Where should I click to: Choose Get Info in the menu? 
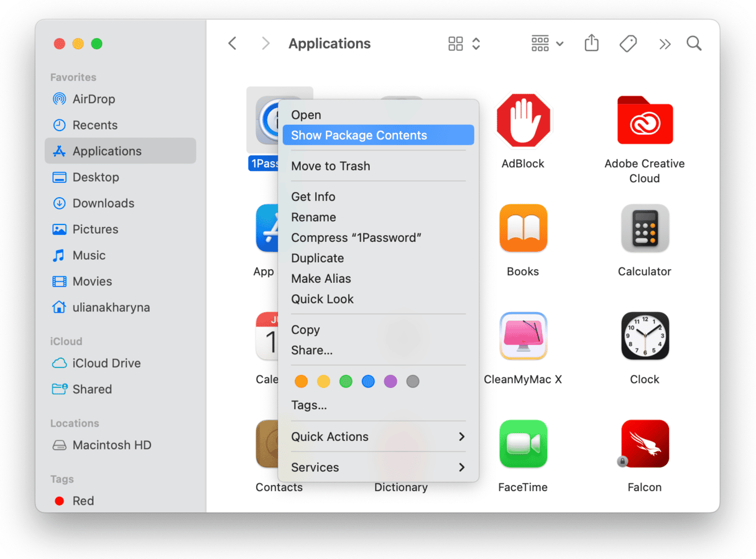pyautogui.click(x=379, y=196)
